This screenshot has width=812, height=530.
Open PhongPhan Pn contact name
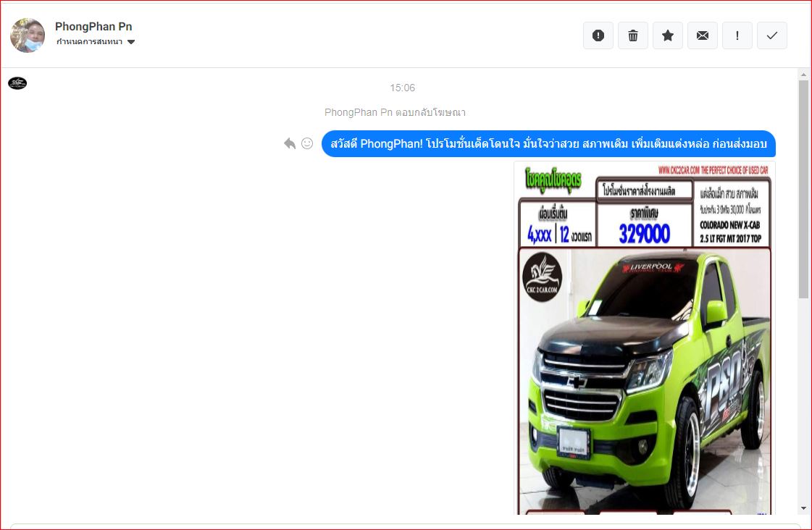click(93, 26)
